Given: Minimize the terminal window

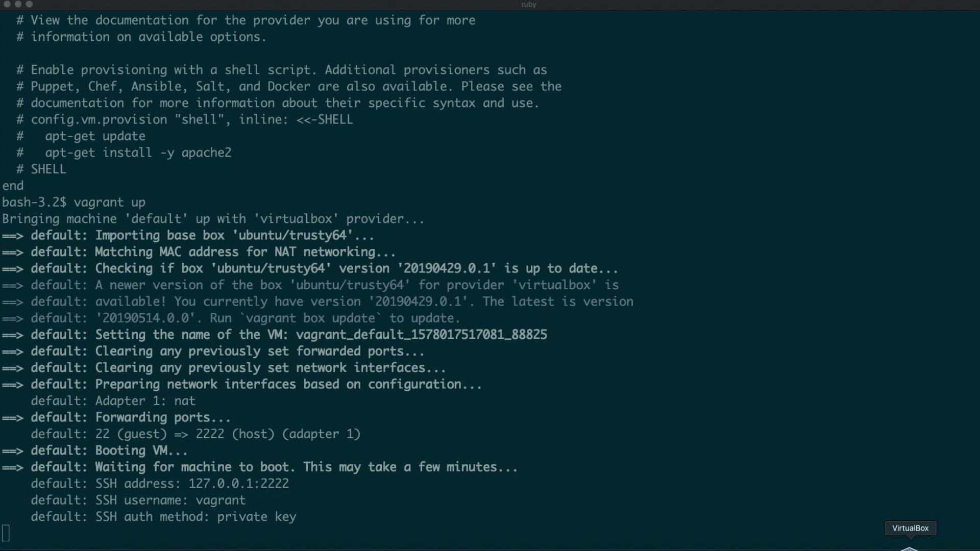Looking at the screenshot, I should [x=18, y=4].
